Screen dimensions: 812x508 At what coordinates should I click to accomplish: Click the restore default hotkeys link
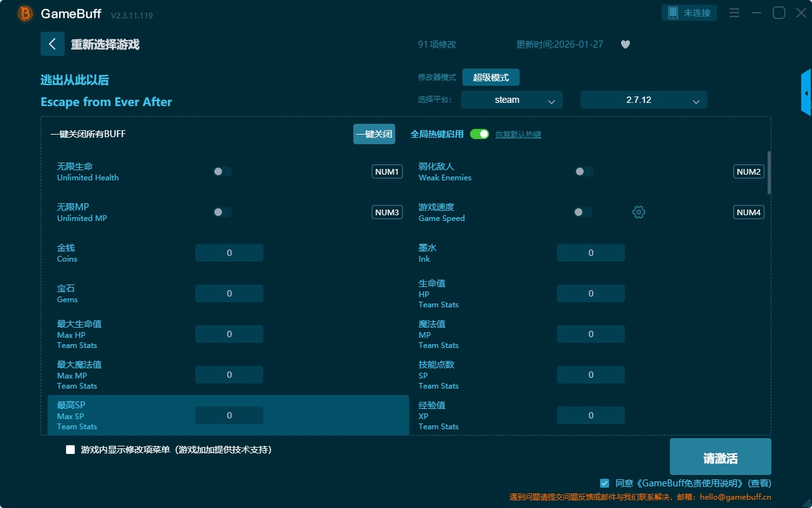pos(518,135)
